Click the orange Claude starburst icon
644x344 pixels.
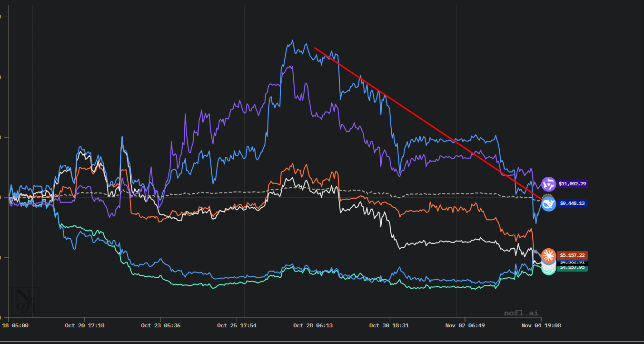(x=548, y=255)
